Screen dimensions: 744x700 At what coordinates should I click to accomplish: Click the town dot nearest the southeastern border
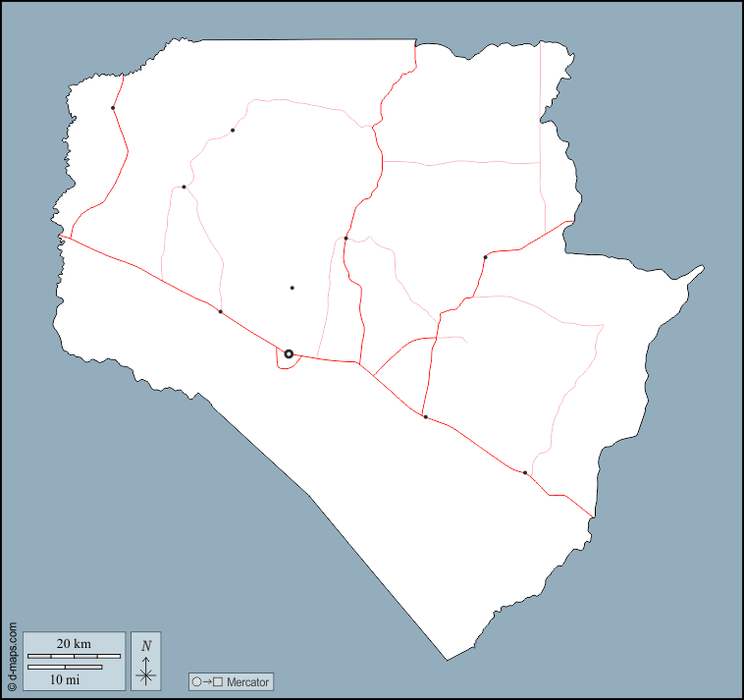(x=525, y=473)
